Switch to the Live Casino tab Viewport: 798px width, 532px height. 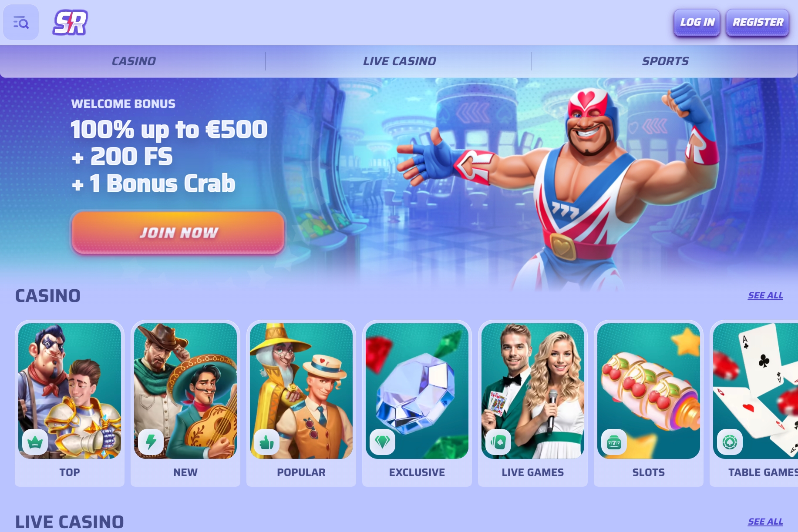pyautogui.click(x=399, y=61)
